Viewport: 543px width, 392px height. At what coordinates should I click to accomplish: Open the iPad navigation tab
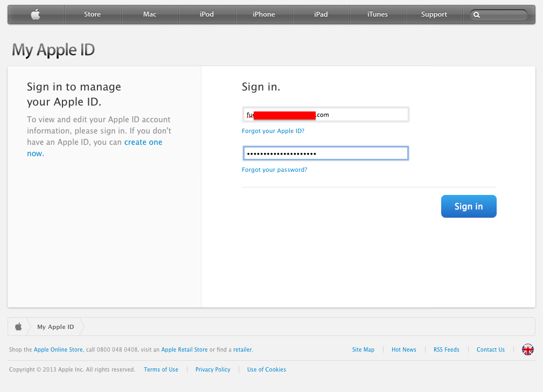tap(321, 14)
